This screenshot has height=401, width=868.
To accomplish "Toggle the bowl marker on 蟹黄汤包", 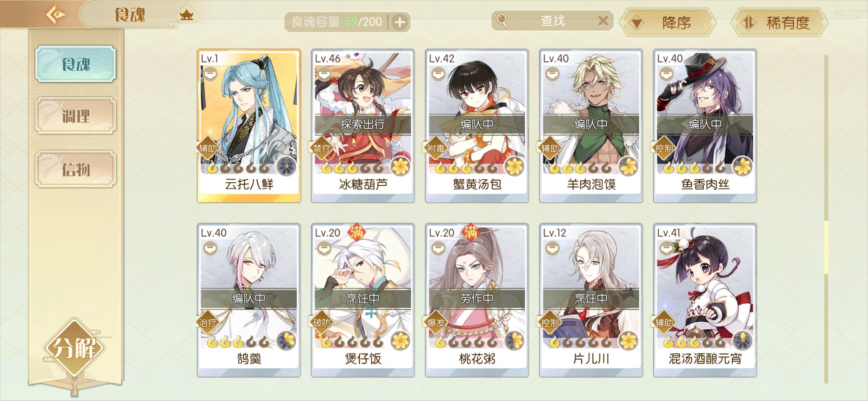I will 438,74.
